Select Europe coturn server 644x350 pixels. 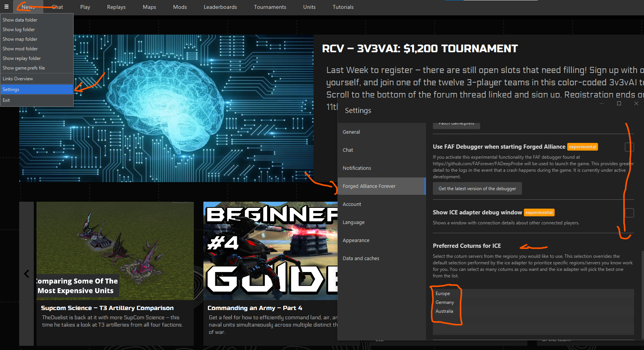[x=533, y=294]
